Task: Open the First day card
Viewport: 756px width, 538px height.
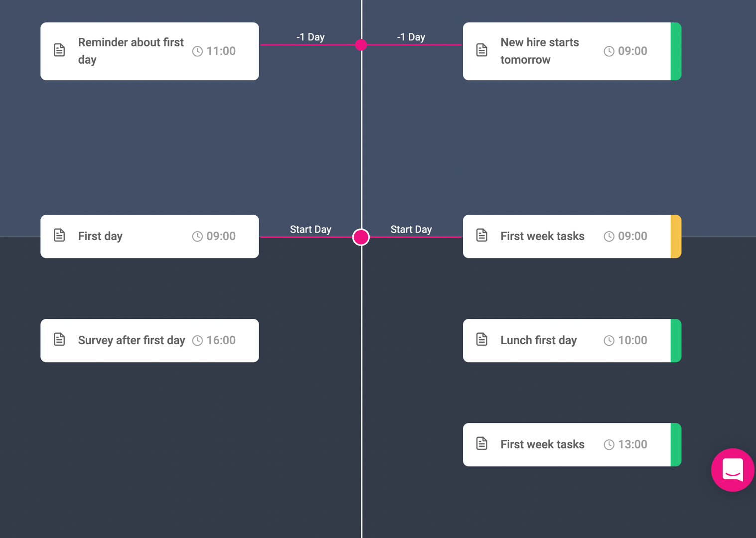Action: coord(150,237)
